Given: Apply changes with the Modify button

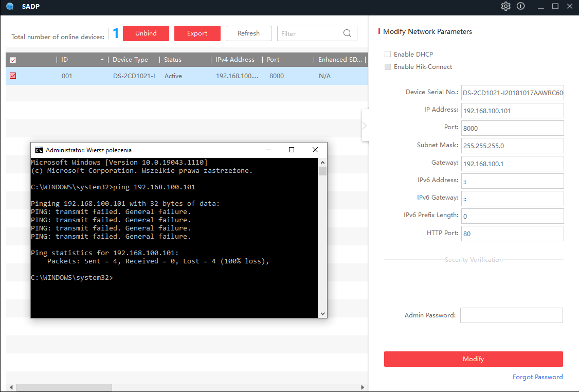Looking at the screenshot, I should (473, 359).
